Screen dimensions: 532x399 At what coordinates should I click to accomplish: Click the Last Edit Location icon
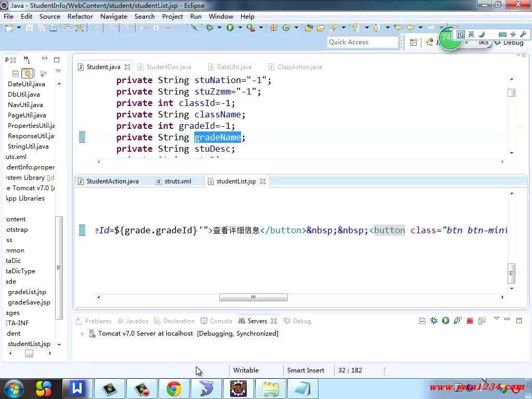coord(398,28)
